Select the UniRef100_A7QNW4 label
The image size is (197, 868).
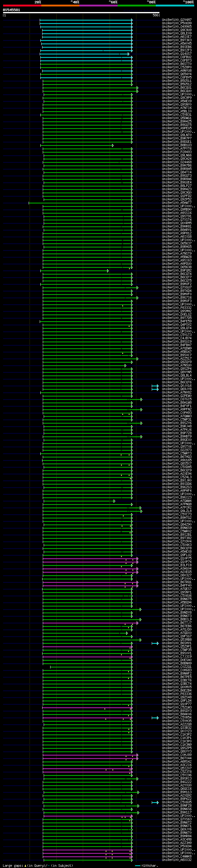[177, 501]
